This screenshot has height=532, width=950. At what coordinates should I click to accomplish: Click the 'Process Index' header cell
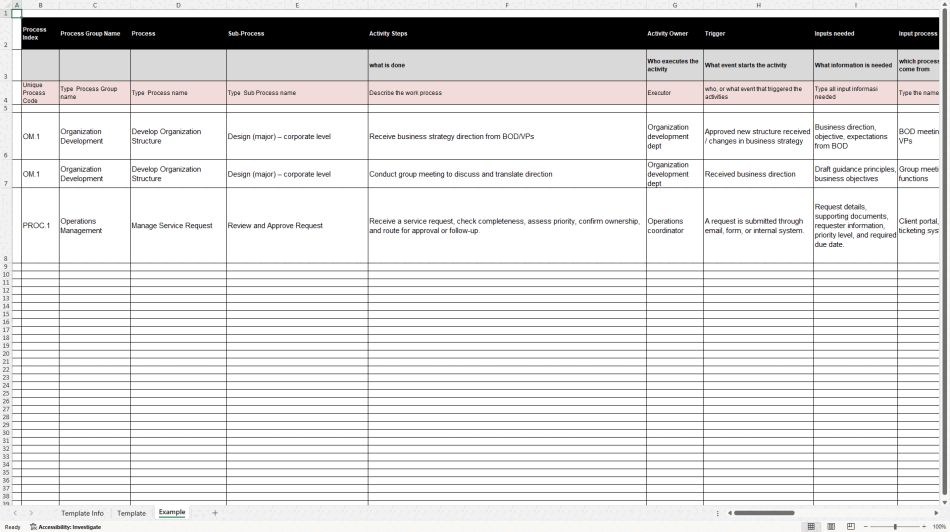41,33
